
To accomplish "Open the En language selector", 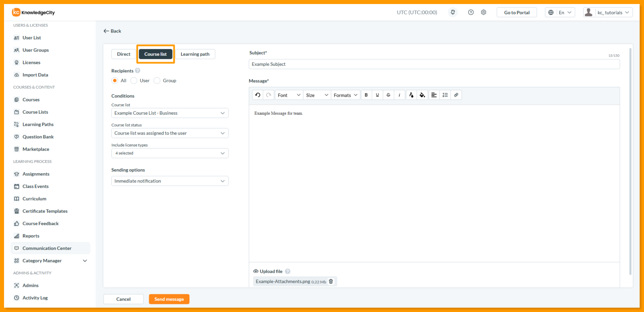I will pos(560,12).
